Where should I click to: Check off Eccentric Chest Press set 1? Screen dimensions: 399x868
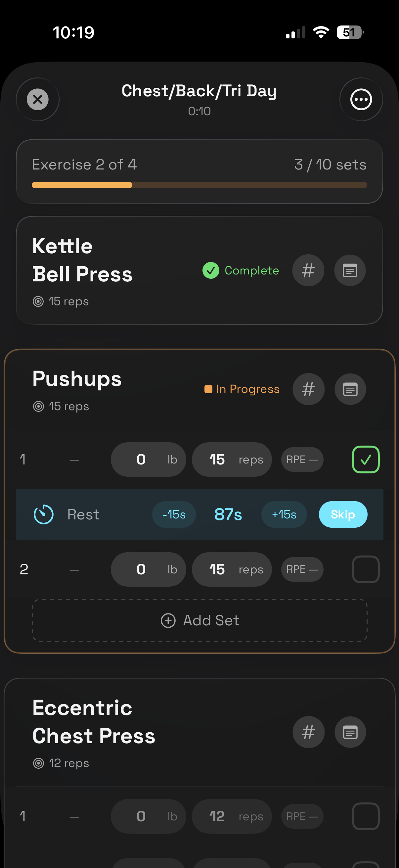tap(366, 816)
